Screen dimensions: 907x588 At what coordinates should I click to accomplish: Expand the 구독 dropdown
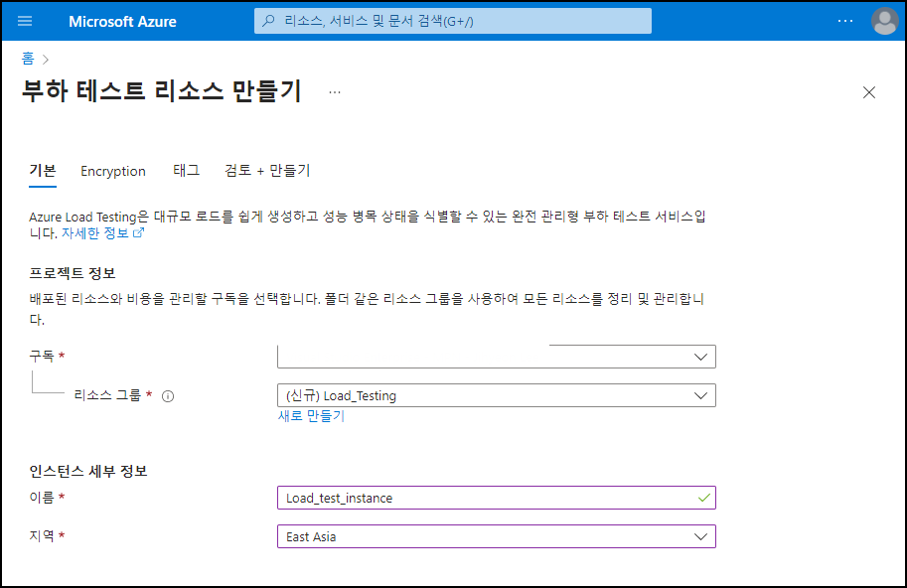[x=497, y=357]
